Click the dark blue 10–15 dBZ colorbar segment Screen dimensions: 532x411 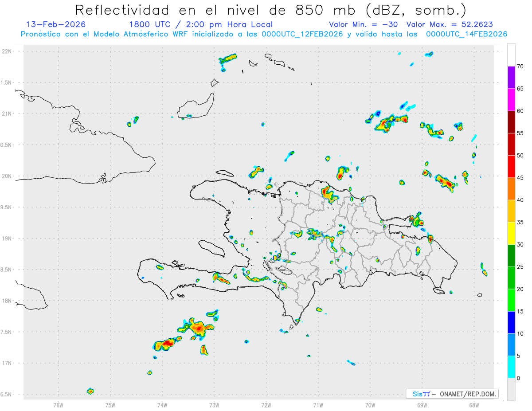coord(511,322)
